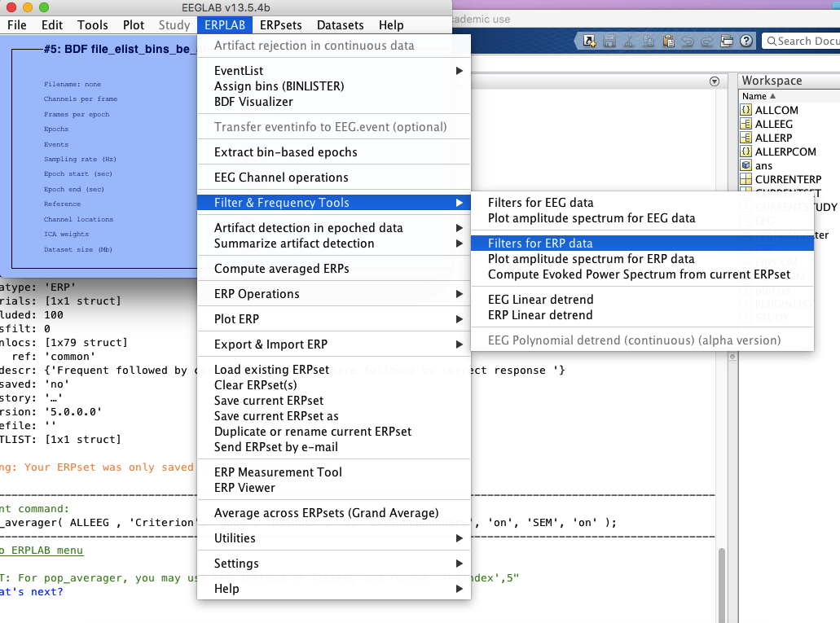
Task: Click the Command Window vertical scrollbar thumb
Action: [x=722, y=584]
